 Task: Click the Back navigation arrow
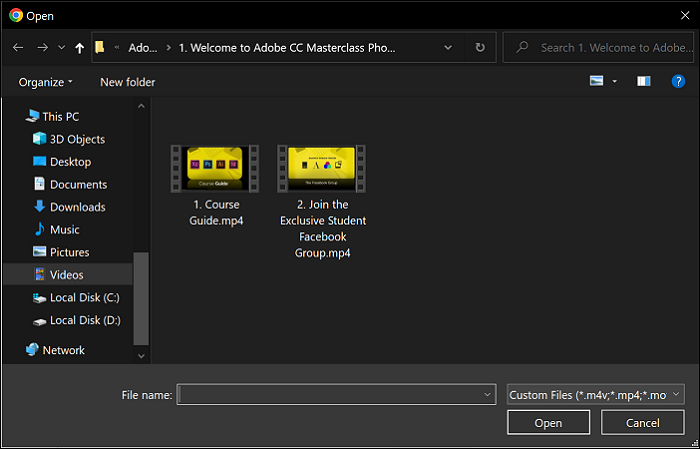(18, 47)
